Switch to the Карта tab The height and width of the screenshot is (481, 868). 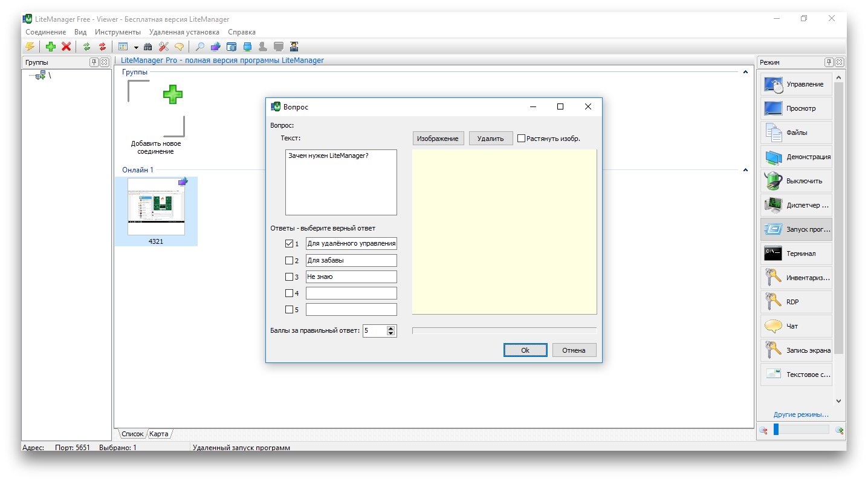(159, 434)
